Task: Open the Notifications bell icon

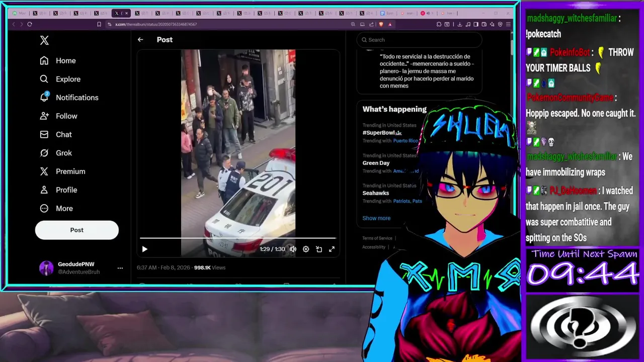Action: [x=44, y=97]
